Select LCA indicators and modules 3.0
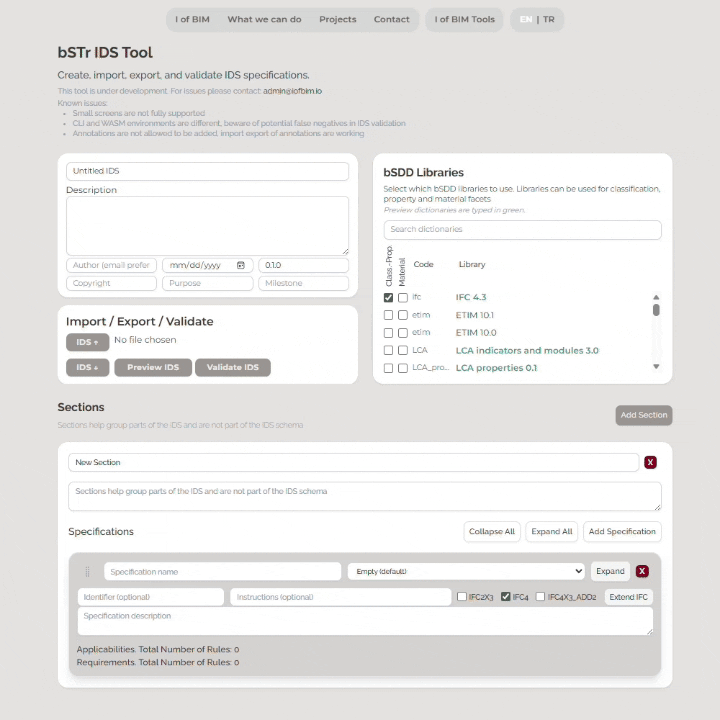Viewport: 720px width, 720px height. coord(527,350)
